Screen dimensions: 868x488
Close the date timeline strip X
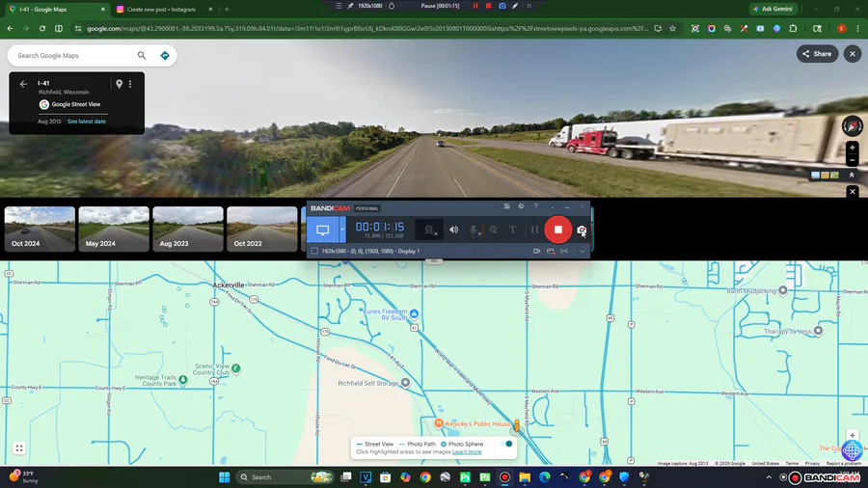coord(853,191)
